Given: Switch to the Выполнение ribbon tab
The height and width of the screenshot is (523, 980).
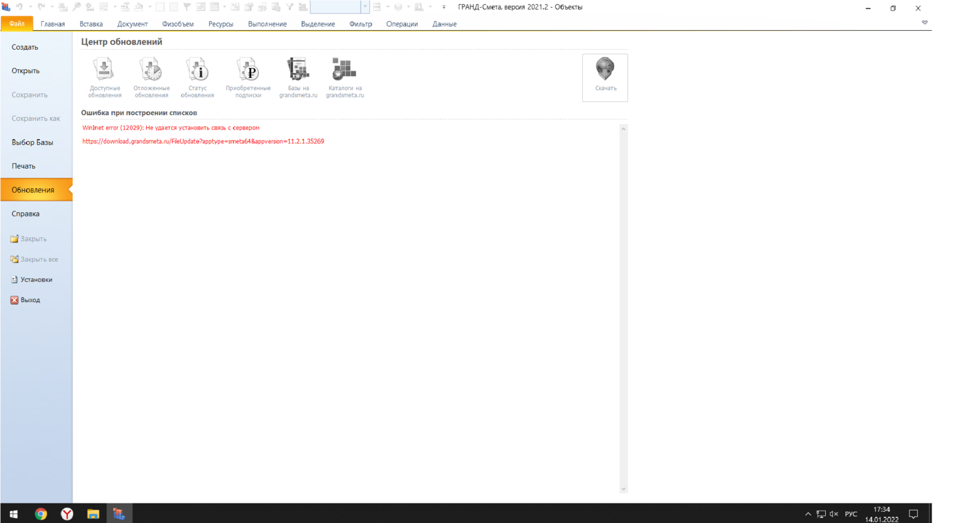Looking at the screenshot, I should 267,24.
